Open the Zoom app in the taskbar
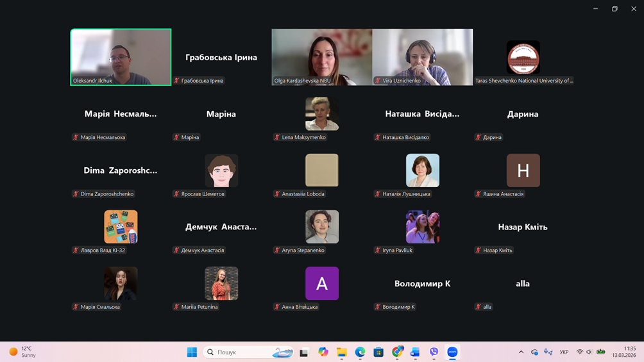Screen dimensions: 644x362 [x=452, y=352]
